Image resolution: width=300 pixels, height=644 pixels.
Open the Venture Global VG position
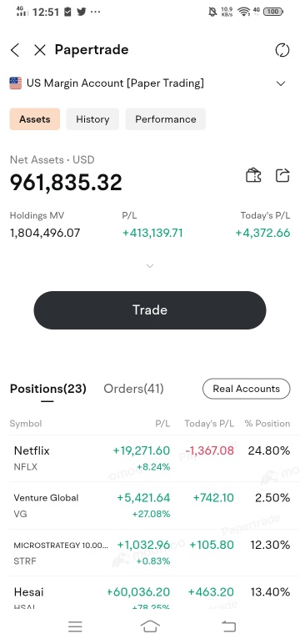point(150,506)
